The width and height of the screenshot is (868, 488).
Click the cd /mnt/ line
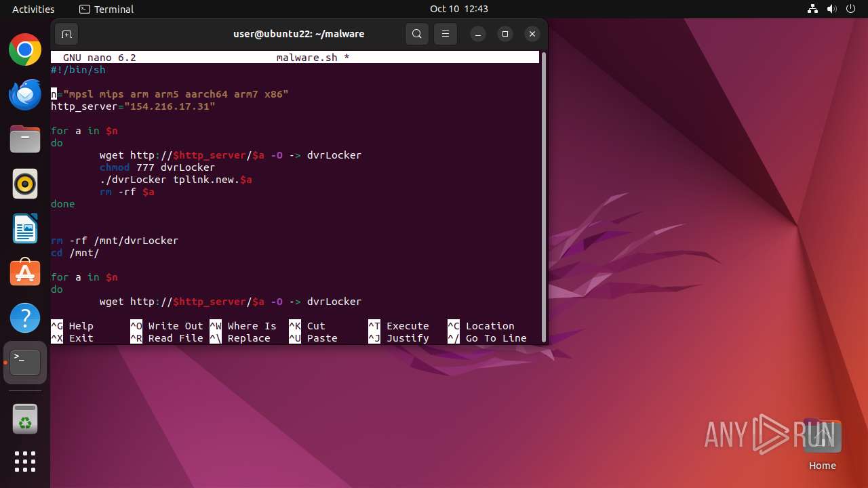[75, 253]
